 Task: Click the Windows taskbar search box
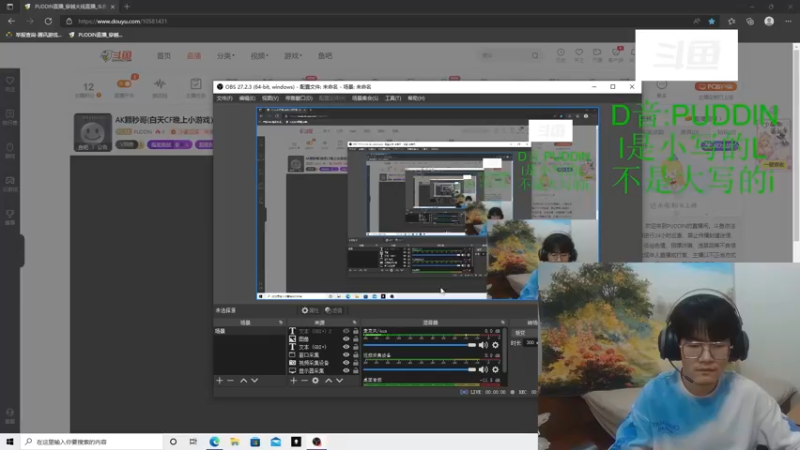tap(92, 442)
